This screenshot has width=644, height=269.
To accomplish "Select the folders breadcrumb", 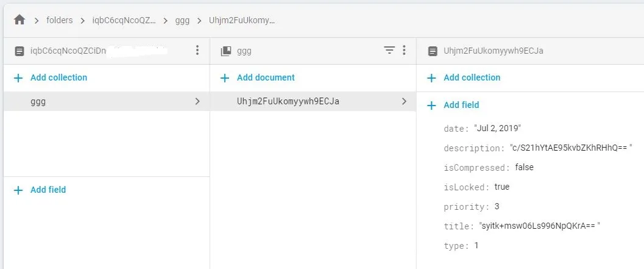I will [59, 20].
